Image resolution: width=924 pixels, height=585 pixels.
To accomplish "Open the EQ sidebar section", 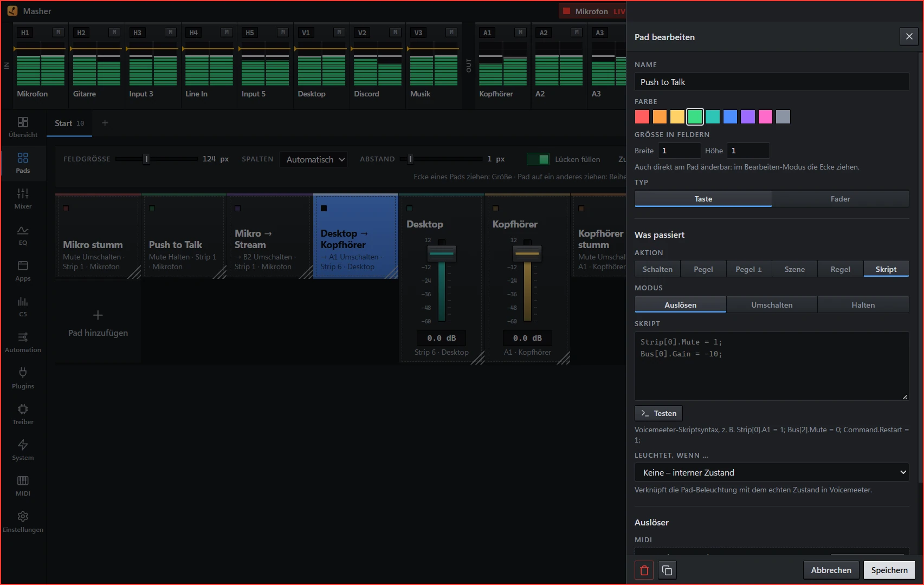I will (x=23, y=235).
